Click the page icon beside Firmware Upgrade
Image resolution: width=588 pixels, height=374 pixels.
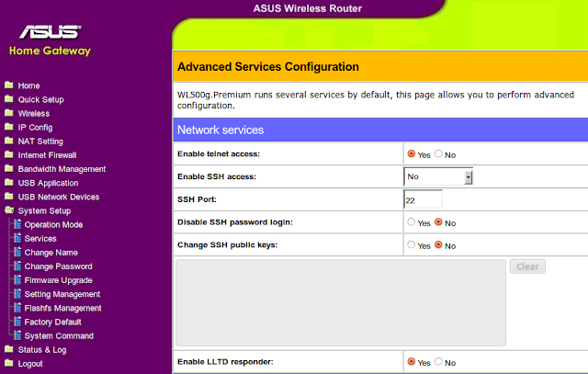[x=17, y=279]
